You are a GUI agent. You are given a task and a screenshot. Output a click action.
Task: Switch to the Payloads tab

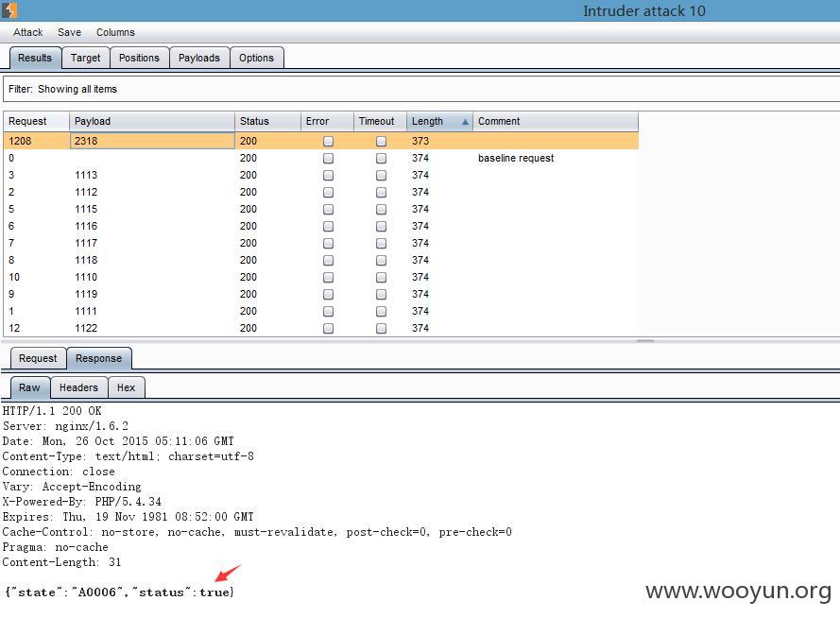coord(199,58)
